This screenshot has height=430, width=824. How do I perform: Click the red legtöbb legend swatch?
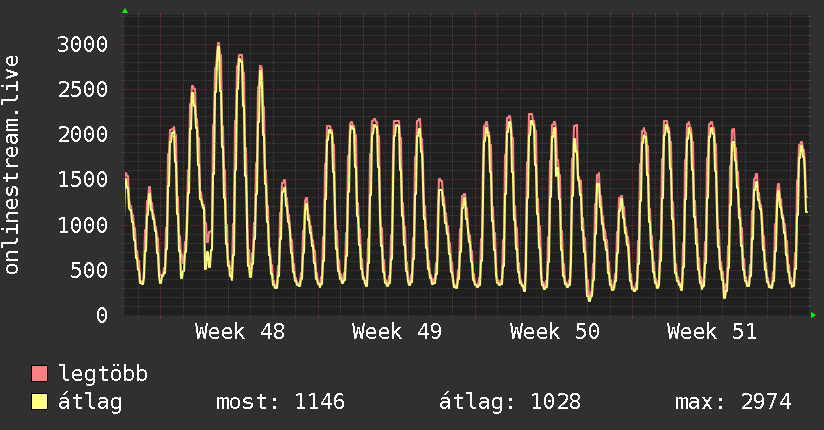coord(40,374)
